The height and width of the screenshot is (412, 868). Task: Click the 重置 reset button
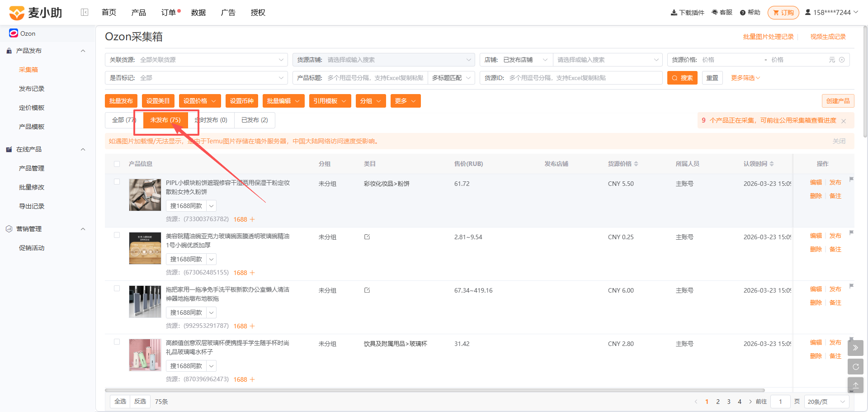click(x=712, y=78)
